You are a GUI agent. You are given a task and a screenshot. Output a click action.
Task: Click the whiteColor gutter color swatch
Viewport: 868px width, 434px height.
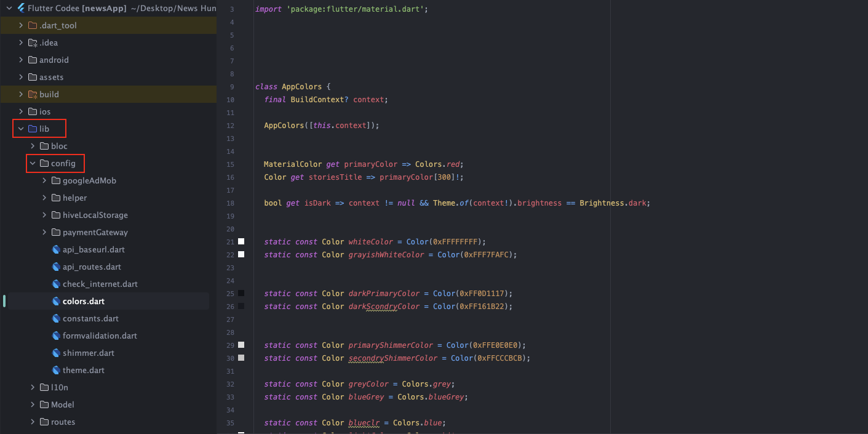coord(241,242)
